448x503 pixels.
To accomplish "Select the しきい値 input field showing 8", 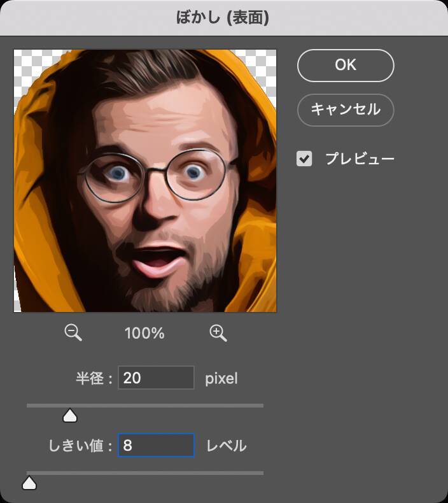I will click(156, 445).
